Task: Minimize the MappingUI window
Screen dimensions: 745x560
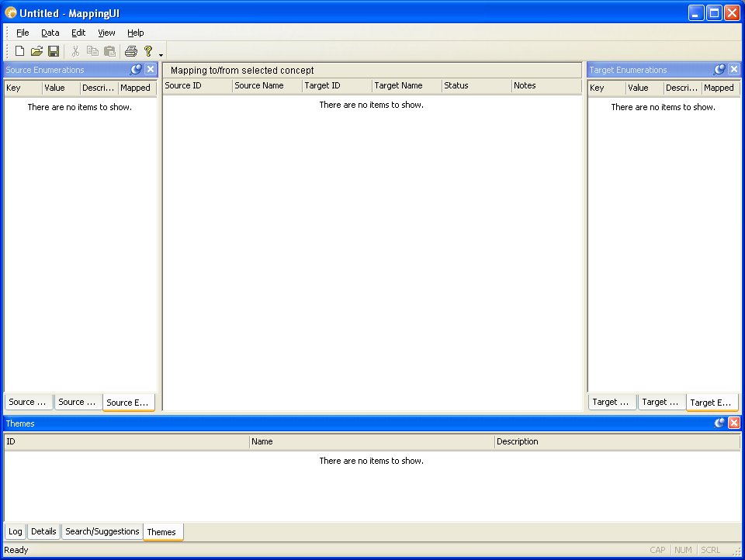Action: pyautogui.click(x=696, y=13)
